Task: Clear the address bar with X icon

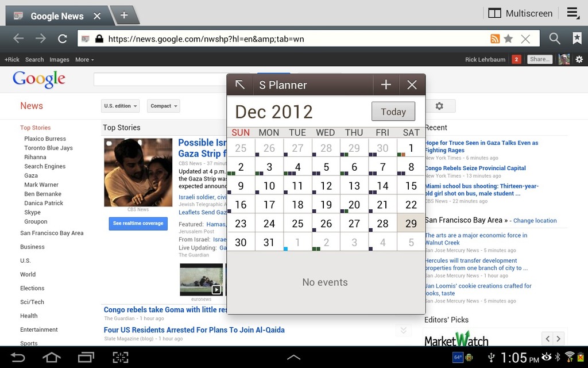Action: (x=525, y=39)
